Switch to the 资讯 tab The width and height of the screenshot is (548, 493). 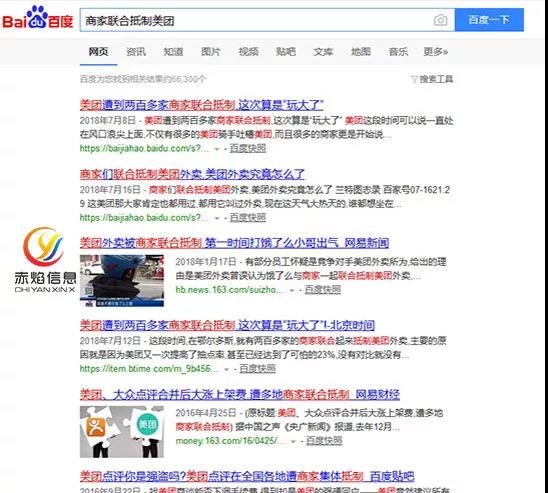[136, 52]
